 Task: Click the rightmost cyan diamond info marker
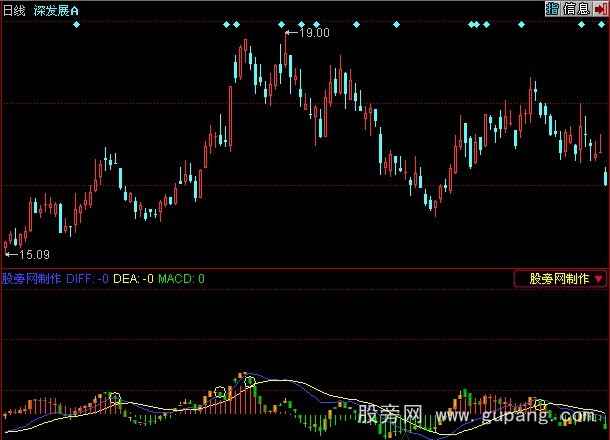pos(601,25)
